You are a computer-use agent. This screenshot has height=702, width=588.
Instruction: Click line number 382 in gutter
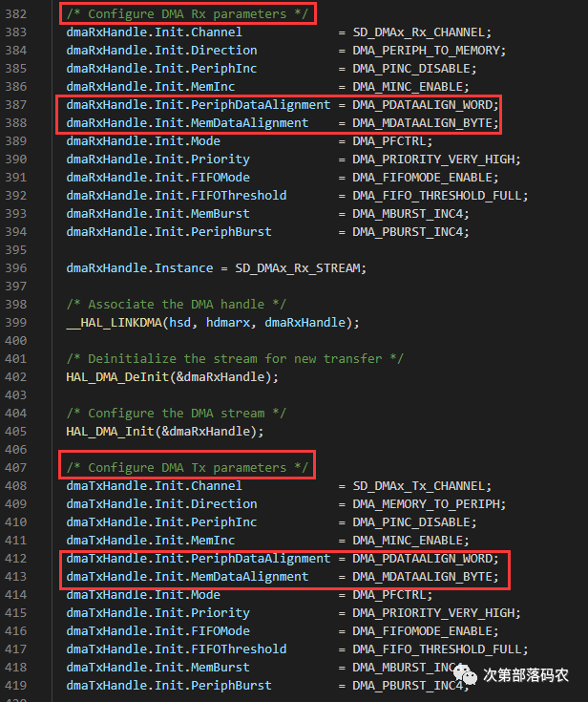[x=16, y=14]
